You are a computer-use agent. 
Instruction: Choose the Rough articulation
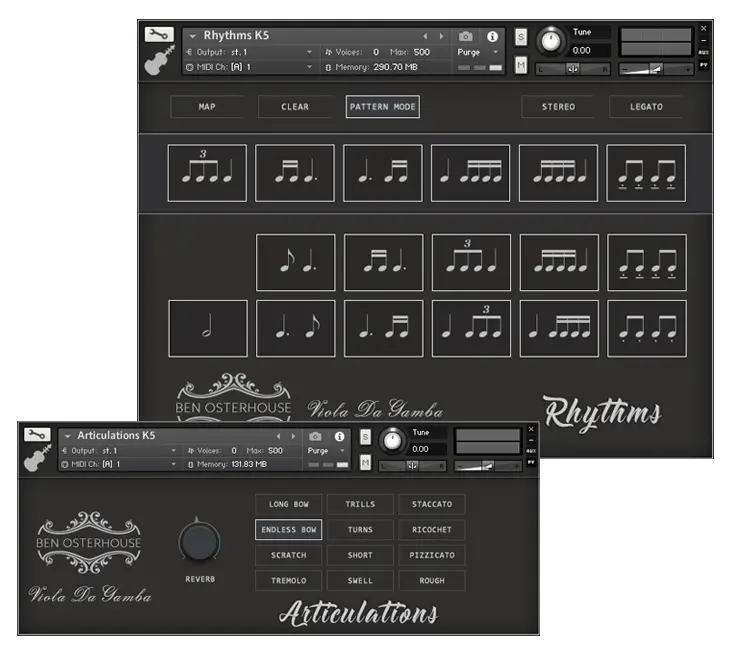(432, 581)
